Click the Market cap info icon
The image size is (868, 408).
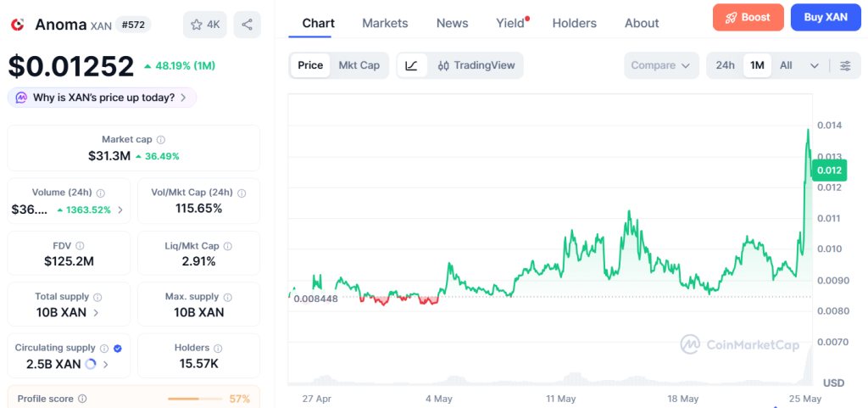(160, 140)
